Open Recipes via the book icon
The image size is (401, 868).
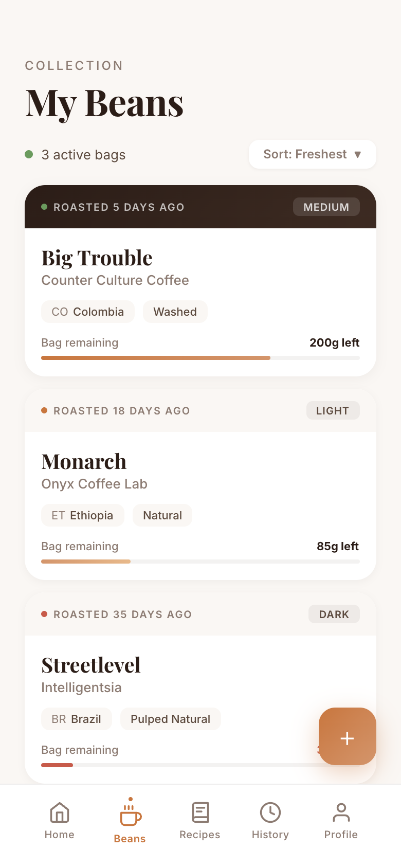(x=200, y=812)
